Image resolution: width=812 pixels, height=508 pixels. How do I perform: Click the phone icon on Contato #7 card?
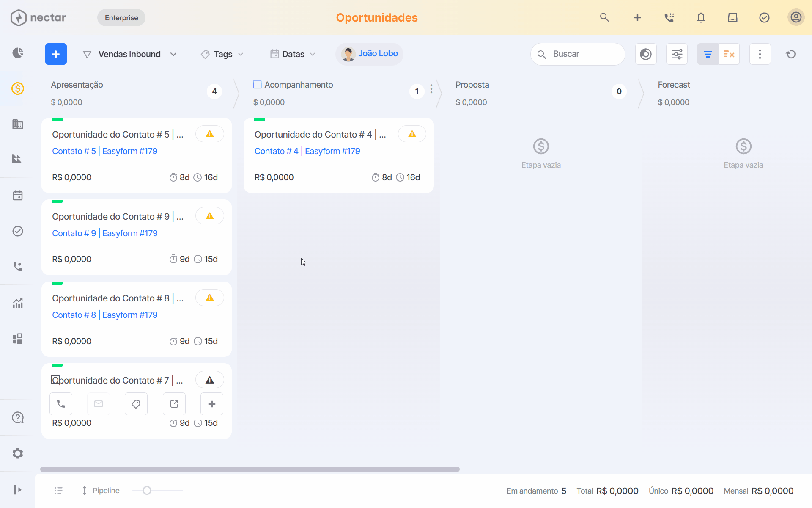pos(61,404)
